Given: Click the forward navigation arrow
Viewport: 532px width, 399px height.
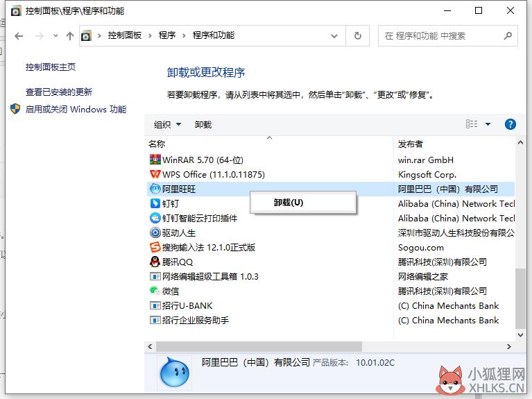Looking at the screenshot, I should [40, 35].
